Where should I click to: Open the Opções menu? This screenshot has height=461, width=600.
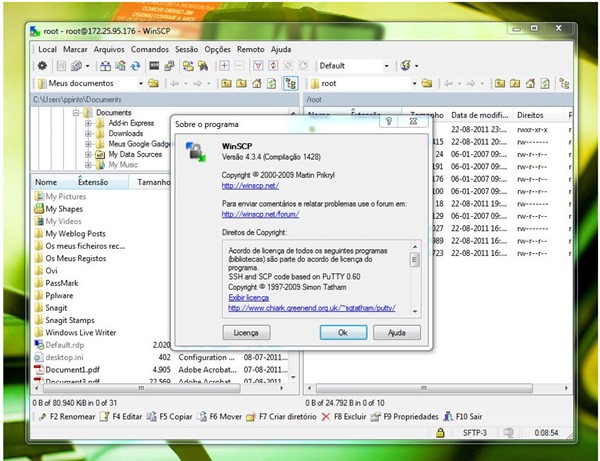click(217, 49)
